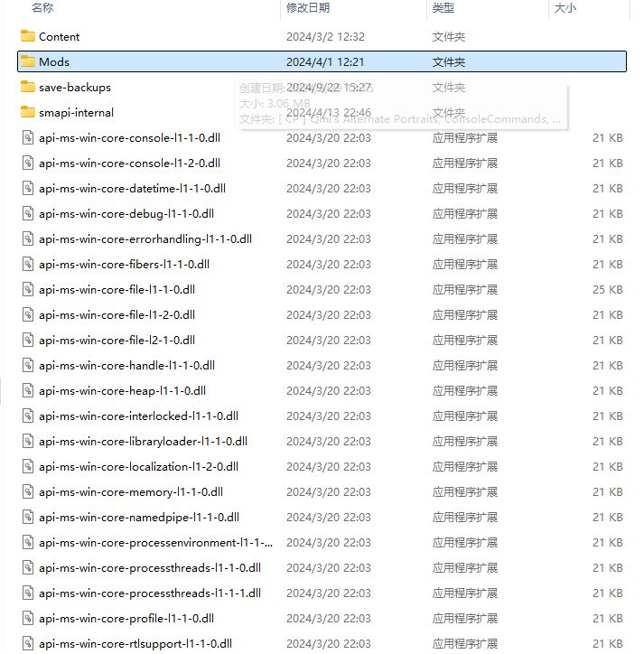
Task: Select file name api-ms-win-core-interlocked-l1-1-0.dll
Action: coord(138,416)
